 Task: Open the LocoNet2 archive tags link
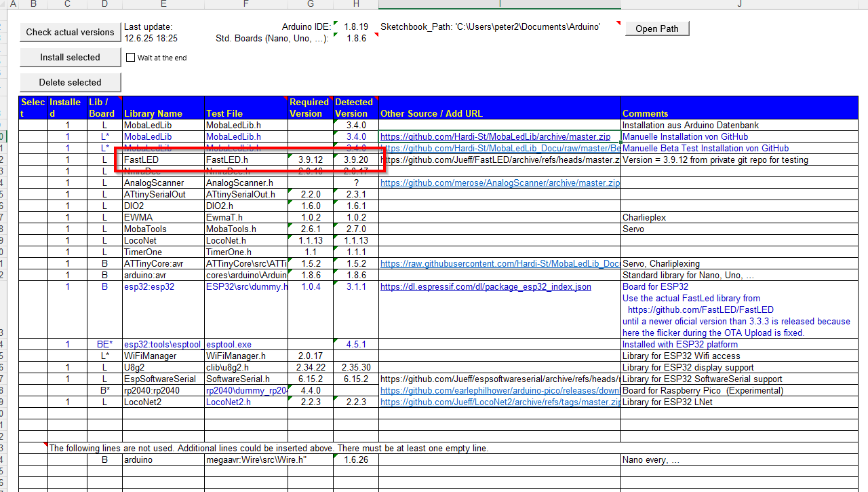click(500, 402)
